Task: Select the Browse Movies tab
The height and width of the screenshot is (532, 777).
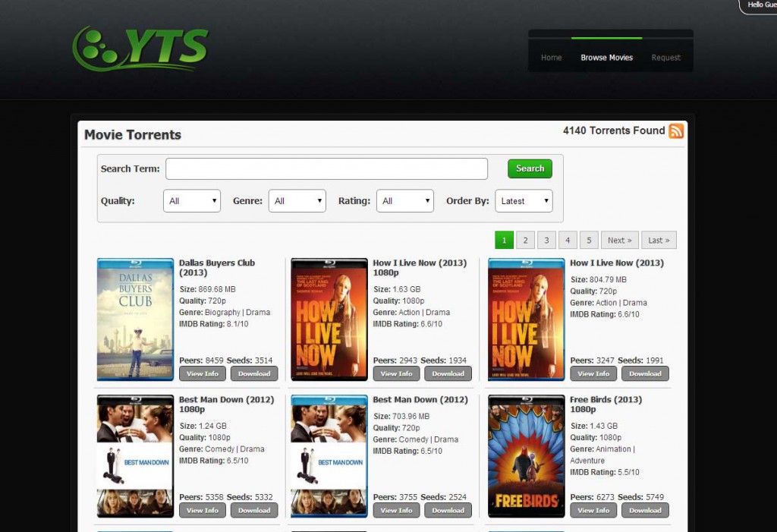Action: pyautogui.click(x=606, y=58)
